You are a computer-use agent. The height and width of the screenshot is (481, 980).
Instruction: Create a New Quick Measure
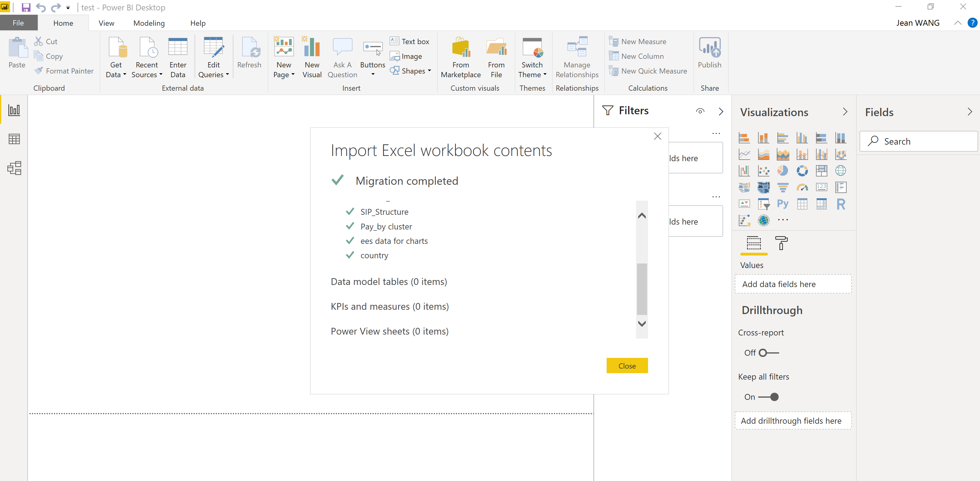point(648,71)
